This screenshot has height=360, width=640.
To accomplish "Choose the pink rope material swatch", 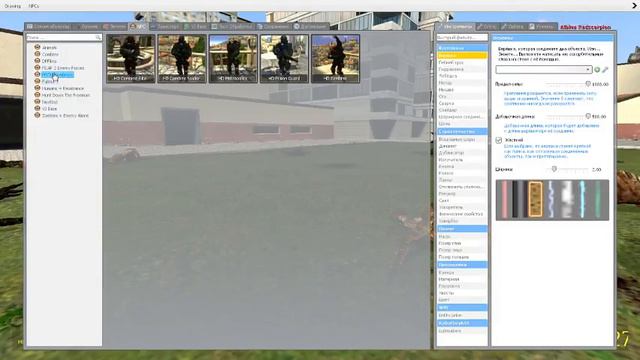I will [x=504, y=200].
